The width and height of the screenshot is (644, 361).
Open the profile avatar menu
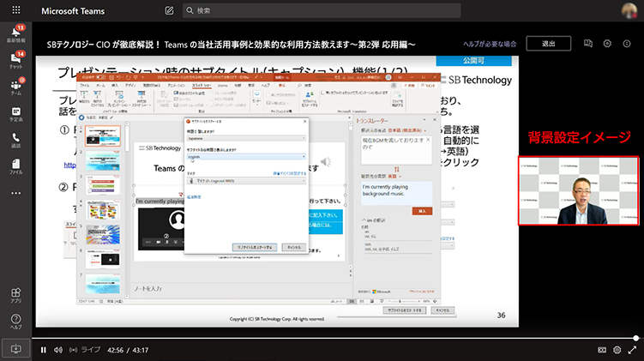click(x=629, y=10)
